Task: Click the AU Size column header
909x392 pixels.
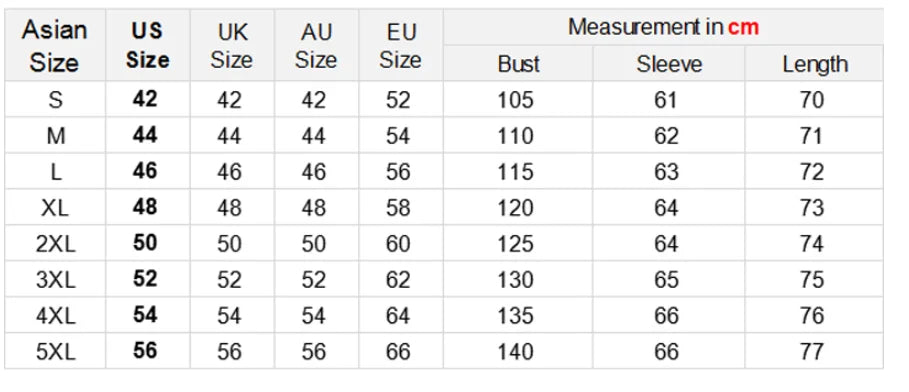Action: 316,45
